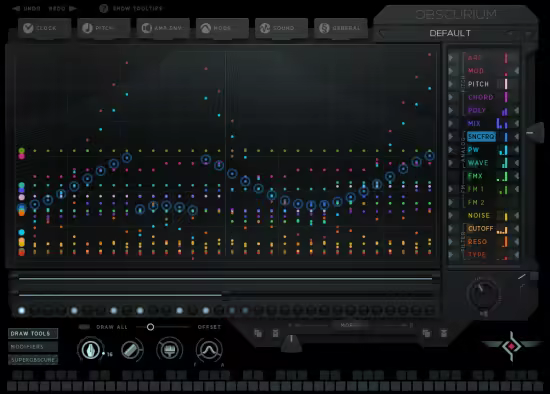Click the Show Tooltips question icon
The height and width of the screenshot is (394, 550).
103,8
